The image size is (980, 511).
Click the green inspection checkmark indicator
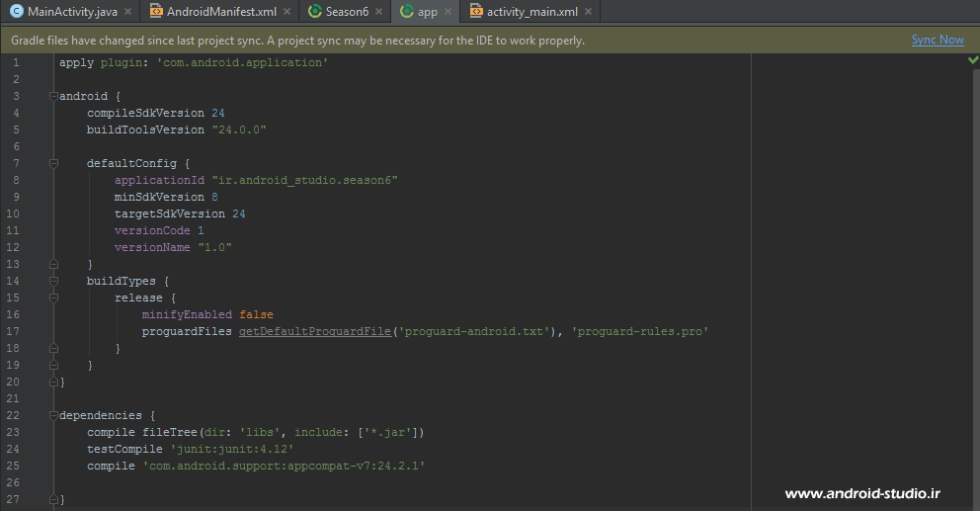(973, 61)
